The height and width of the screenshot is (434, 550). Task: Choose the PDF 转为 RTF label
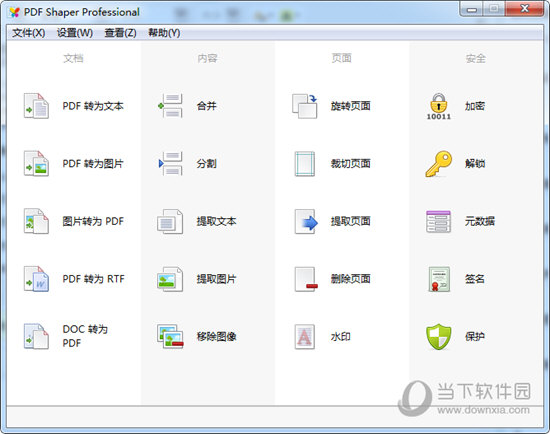click(93, 279)
